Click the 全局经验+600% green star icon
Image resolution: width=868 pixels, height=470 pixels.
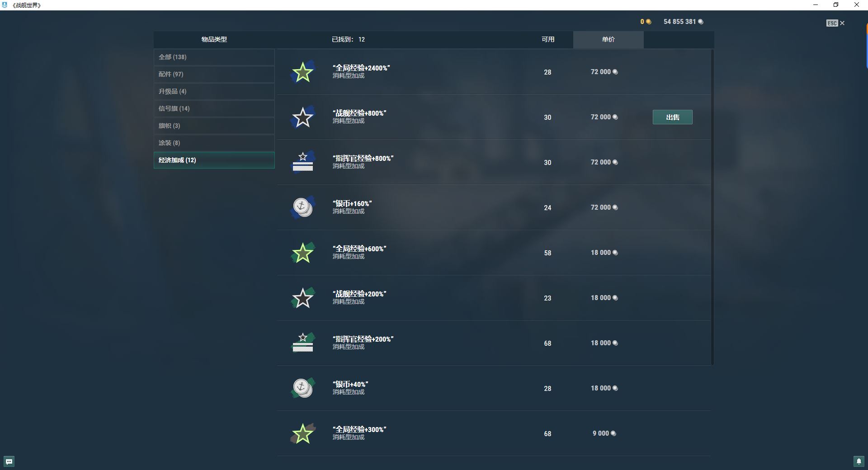302,253
